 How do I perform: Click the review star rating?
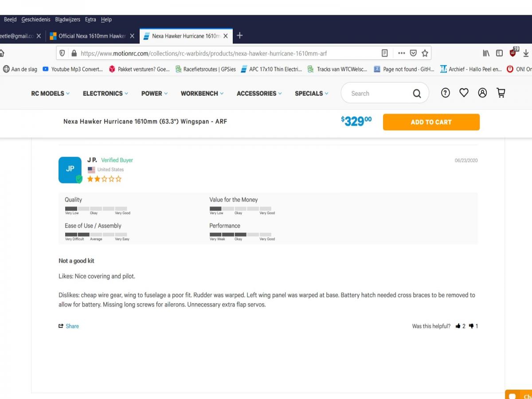(104, 179)
